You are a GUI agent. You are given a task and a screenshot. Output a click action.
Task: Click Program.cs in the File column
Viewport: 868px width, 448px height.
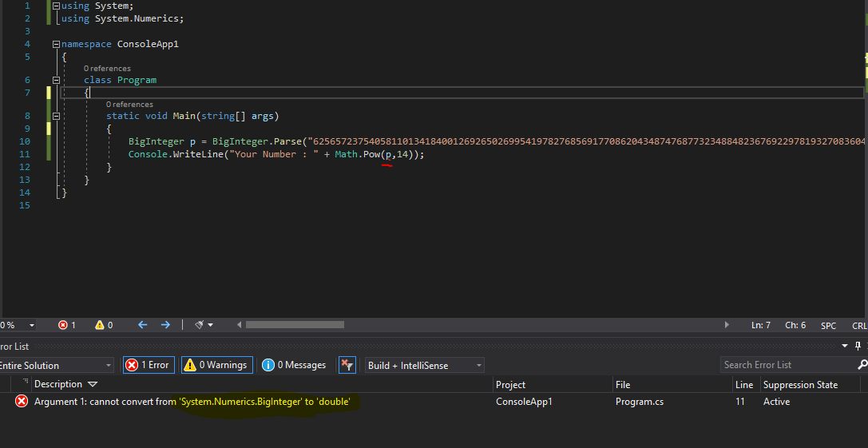(640, 402)
